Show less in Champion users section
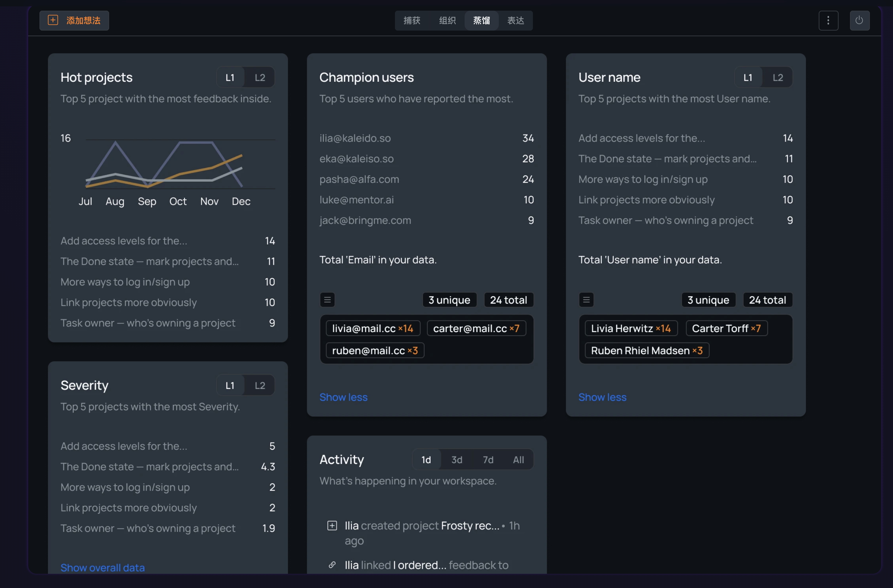 [x=343, y=396]
